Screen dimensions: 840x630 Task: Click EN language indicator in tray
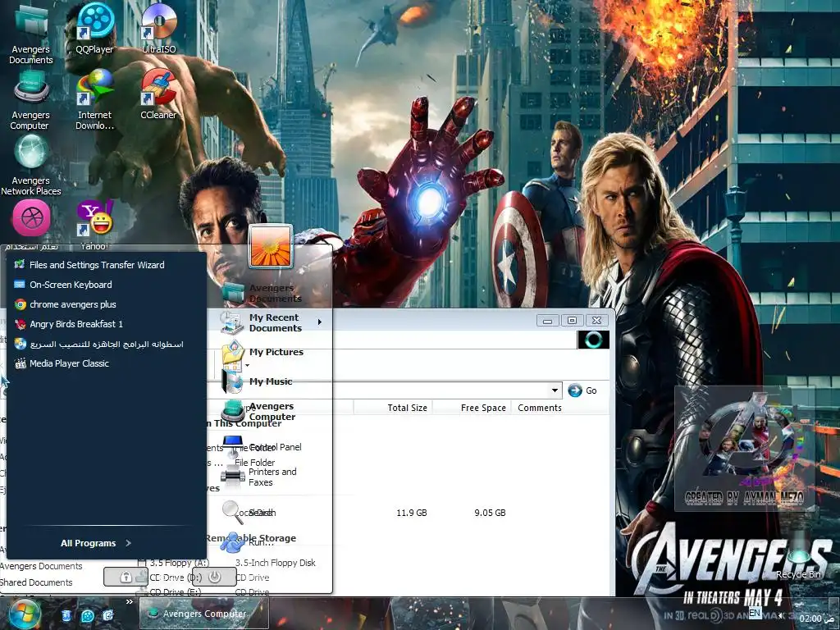[755, 613]
